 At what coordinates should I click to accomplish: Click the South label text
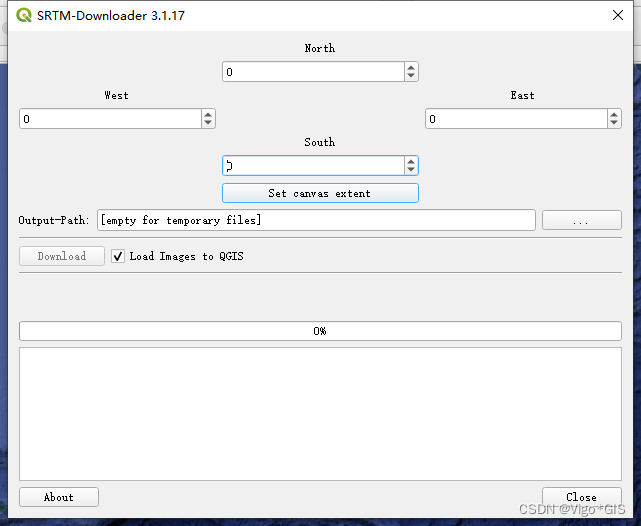coord(320,142)
